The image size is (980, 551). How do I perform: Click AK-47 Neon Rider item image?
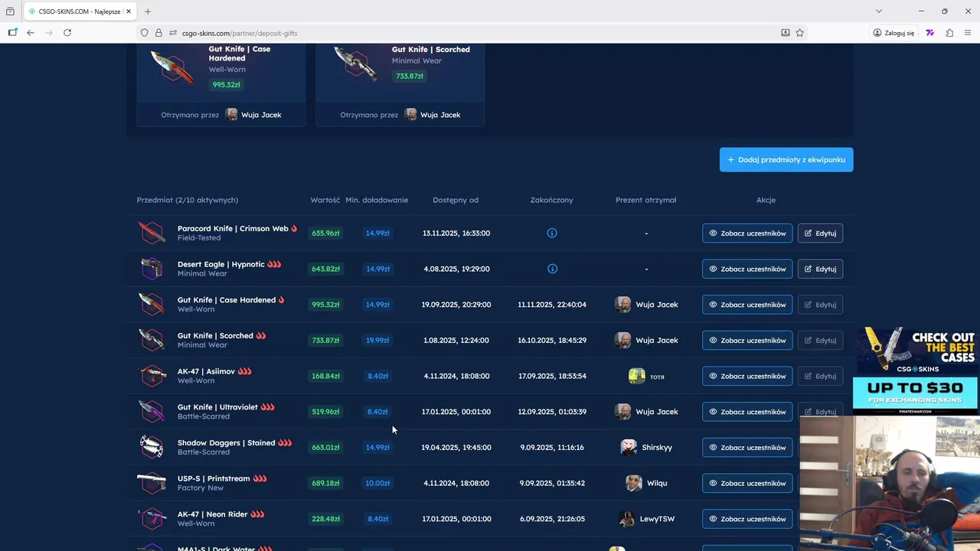[x=152, y=519]
